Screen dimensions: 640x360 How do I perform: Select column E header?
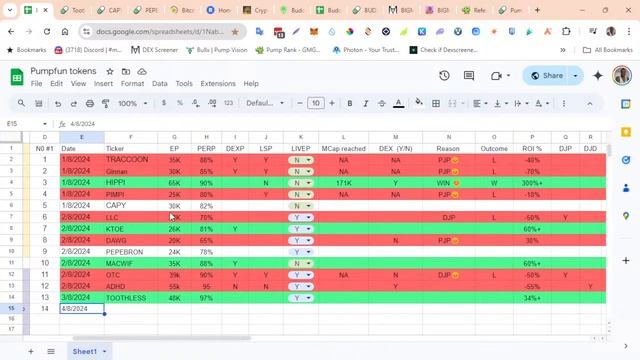[82, 137]
